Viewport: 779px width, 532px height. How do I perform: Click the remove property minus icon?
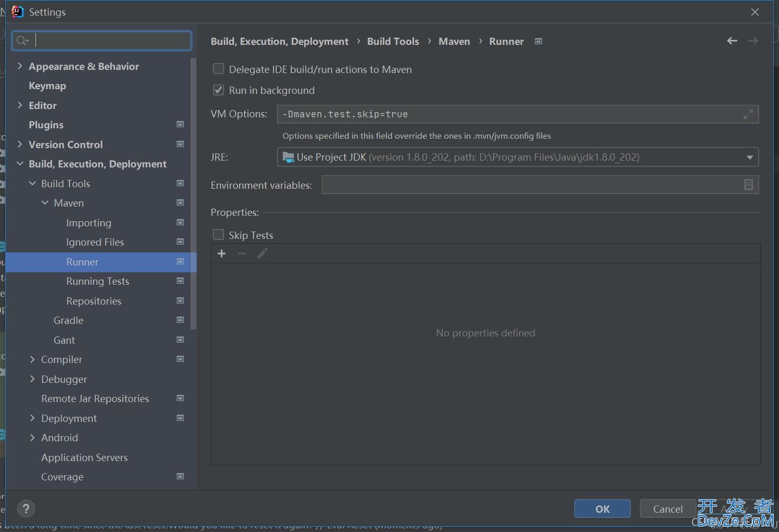[242, 253]
